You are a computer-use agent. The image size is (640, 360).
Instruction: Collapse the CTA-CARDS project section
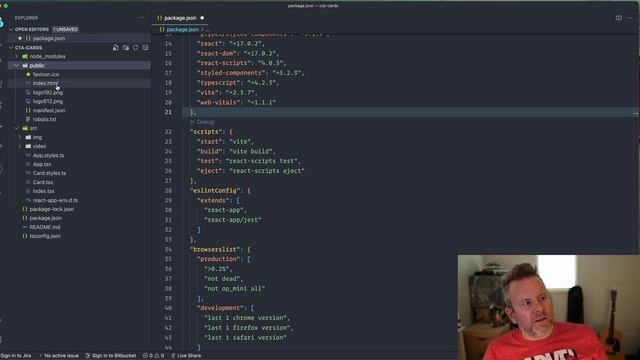tap(11, 48)
